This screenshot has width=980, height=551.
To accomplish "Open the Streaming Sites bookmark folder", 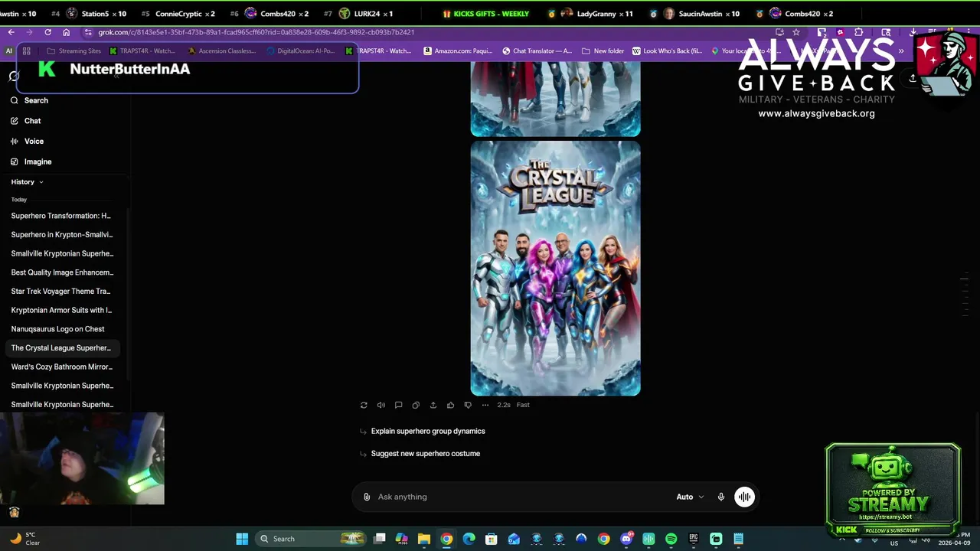I will [x=74, y=51].
